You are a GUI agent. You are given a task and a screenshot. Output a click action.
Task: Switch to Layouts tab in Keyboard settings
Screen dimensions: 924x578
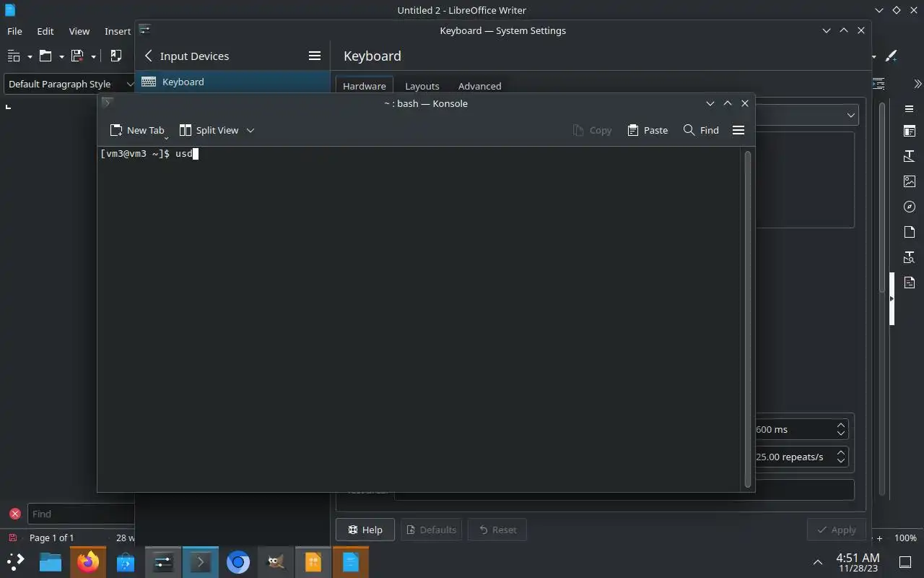tap(422, 85)
